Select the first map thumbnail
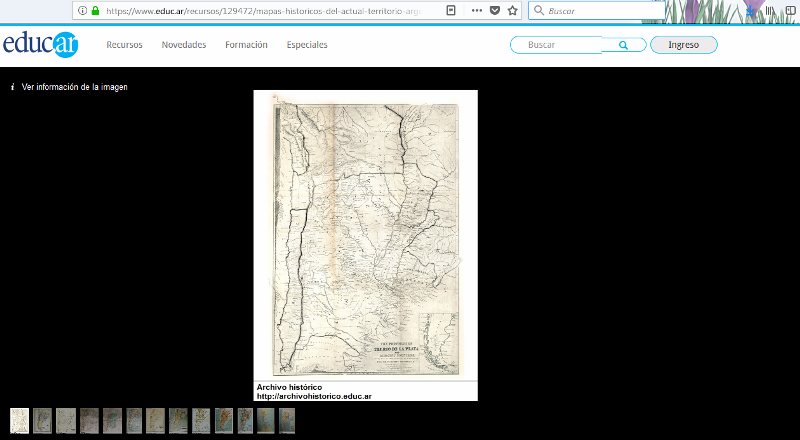 (20, 421)
